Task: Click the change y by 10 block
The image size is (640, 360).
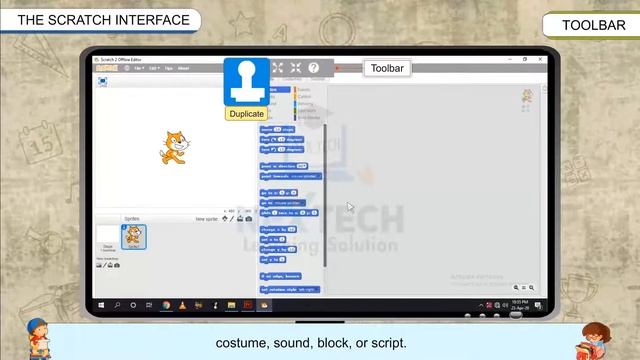Action: coord(278,249)
